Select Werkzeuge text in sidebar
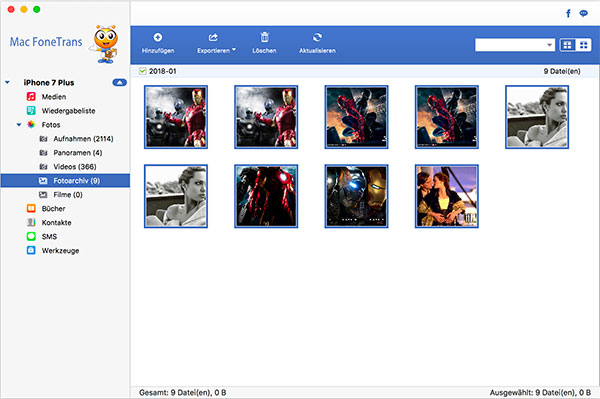Image resolution: width=600 pixels, height=399 pixels. coord(60,251)
